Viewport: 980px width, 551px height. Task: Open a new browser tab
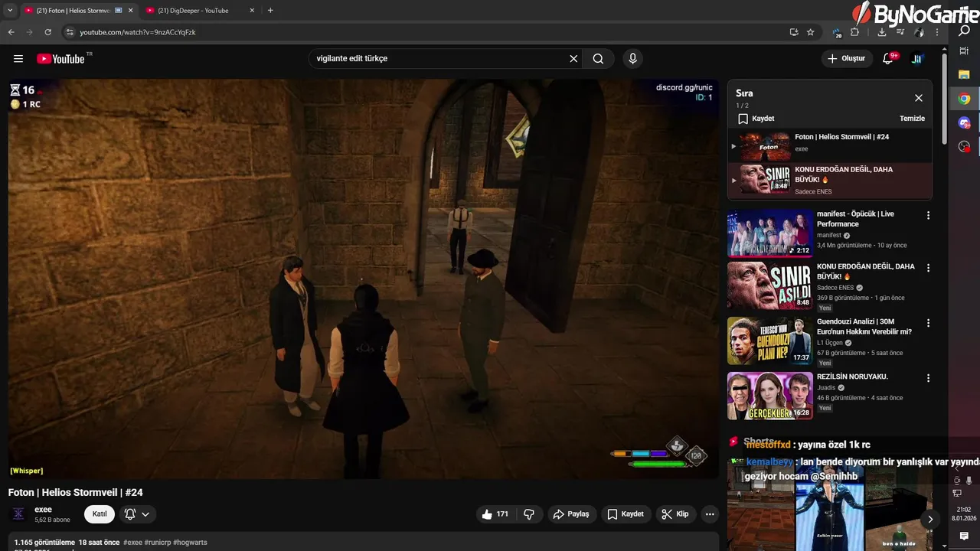click(270, 11)
